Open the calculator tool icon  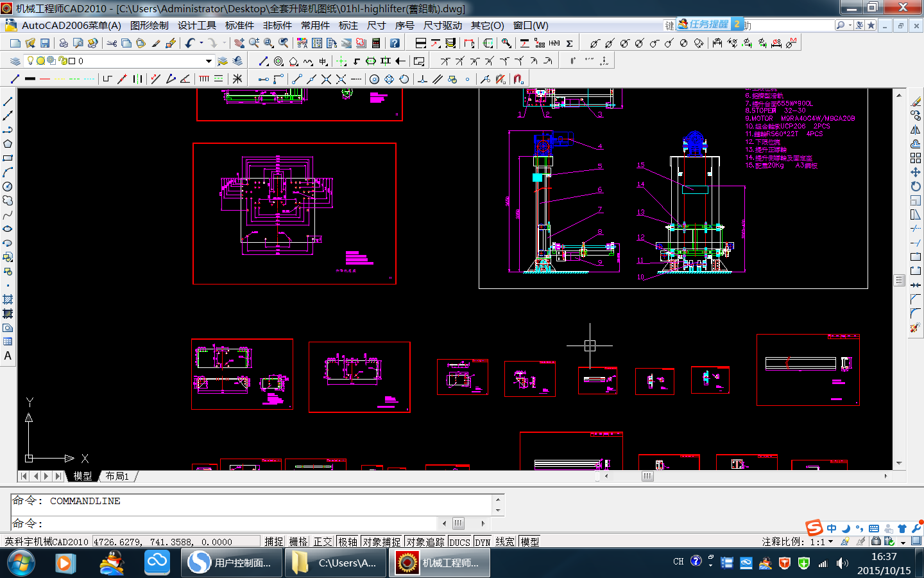point(376,43)
